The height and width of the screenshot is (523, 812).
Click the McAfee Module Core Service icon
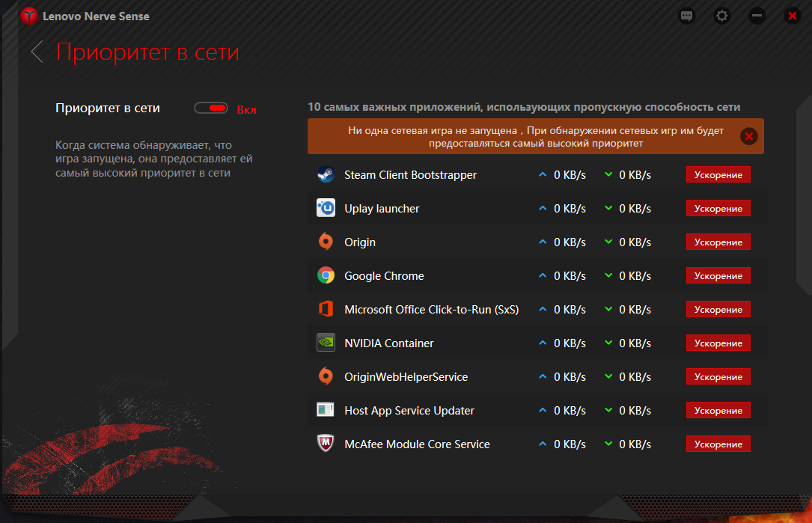click(x=326, y=444)
